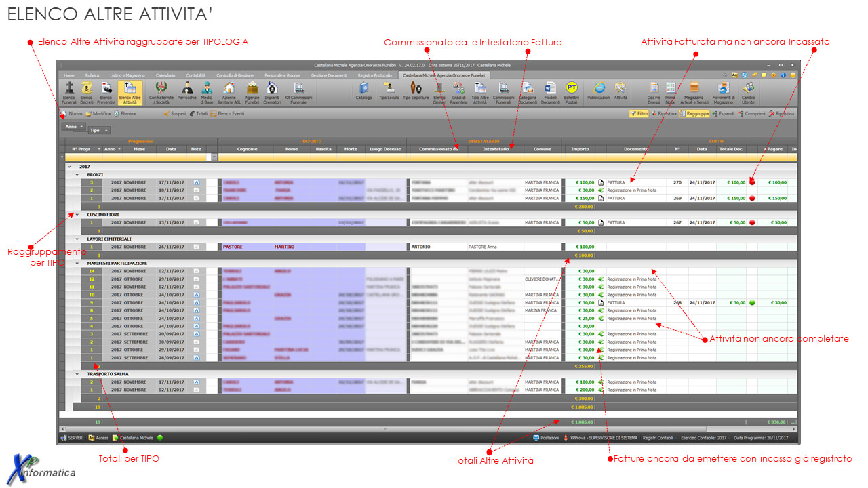Open the Gestione Documenti tab

329,75
